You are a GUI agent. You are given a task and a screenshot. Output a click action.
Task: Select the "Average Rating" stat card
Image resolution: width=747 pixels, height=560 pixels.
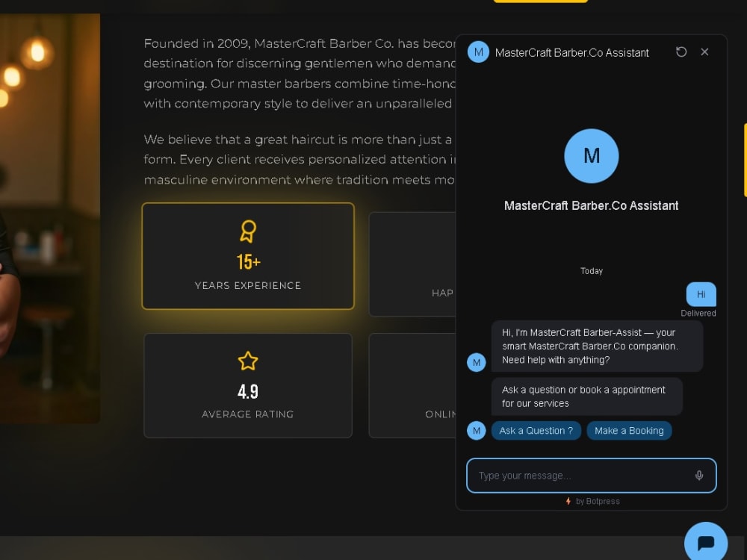(248, 385)
